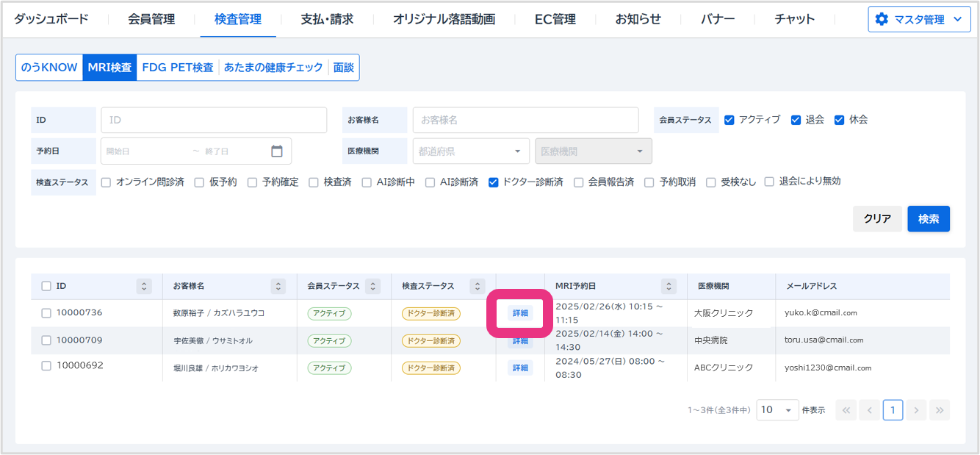Sort by 会員ステータス column sort icon

point(373,286)
